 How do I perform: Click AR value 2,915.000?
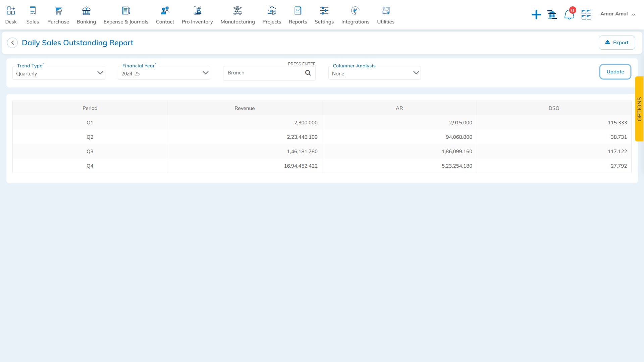pos(460,123)
